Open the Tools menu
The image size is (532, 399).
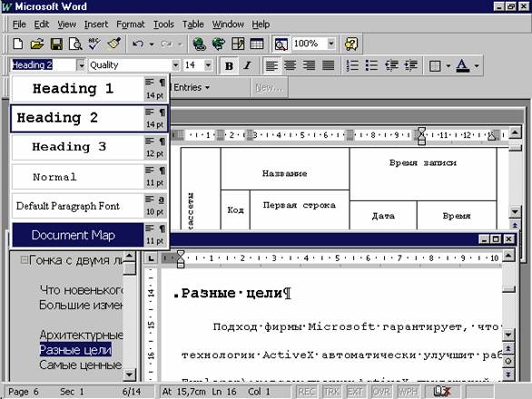point(163,24)
